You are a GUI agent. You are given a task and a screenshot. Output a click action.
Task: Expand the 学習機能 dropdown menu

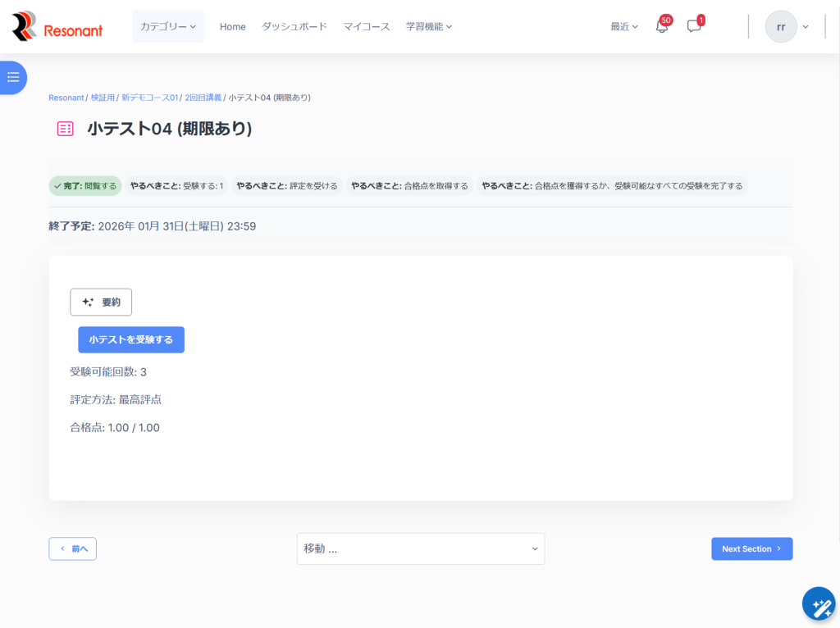[429, 26]
